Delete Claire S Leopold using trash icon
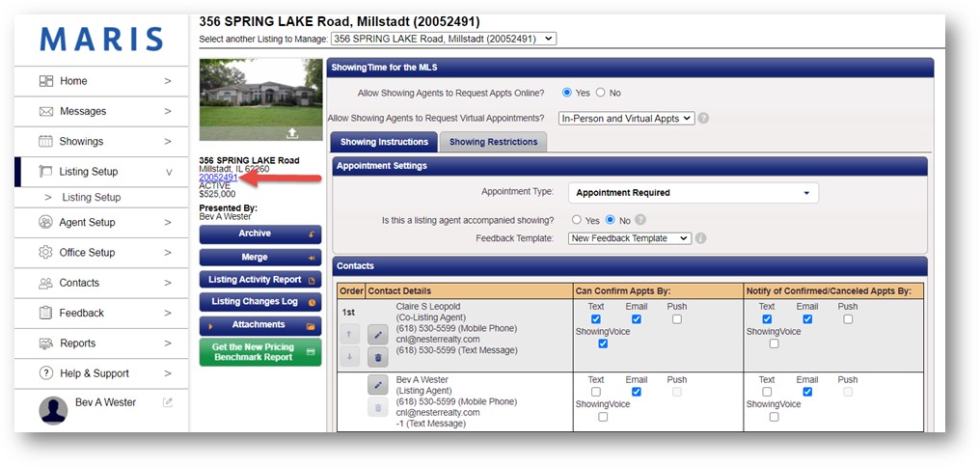 click(x=378, y=357)
